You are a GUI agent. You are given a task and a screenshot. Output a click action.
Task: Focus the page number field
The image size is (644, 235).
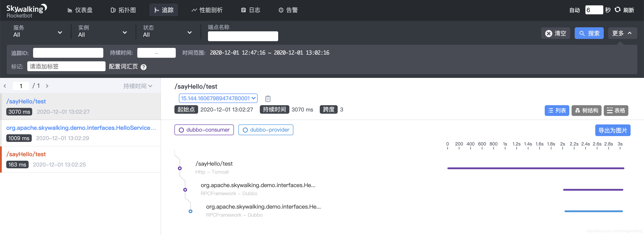click(21, 86)
